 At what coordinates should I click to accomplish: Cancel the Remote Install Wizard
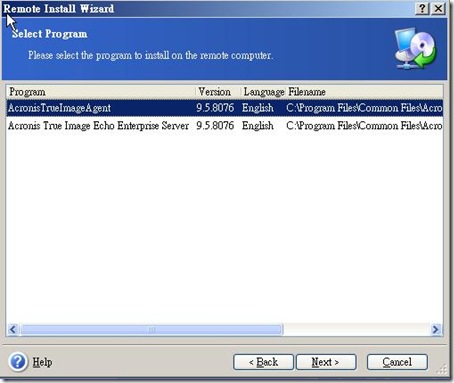coord(397,362)
